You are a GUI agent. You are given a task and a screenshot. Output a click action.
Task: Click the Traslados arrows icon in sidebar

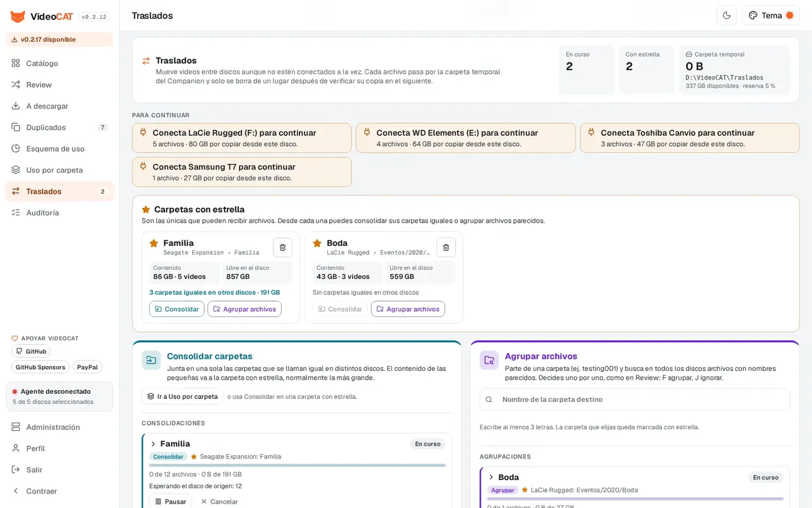(16, 191)
